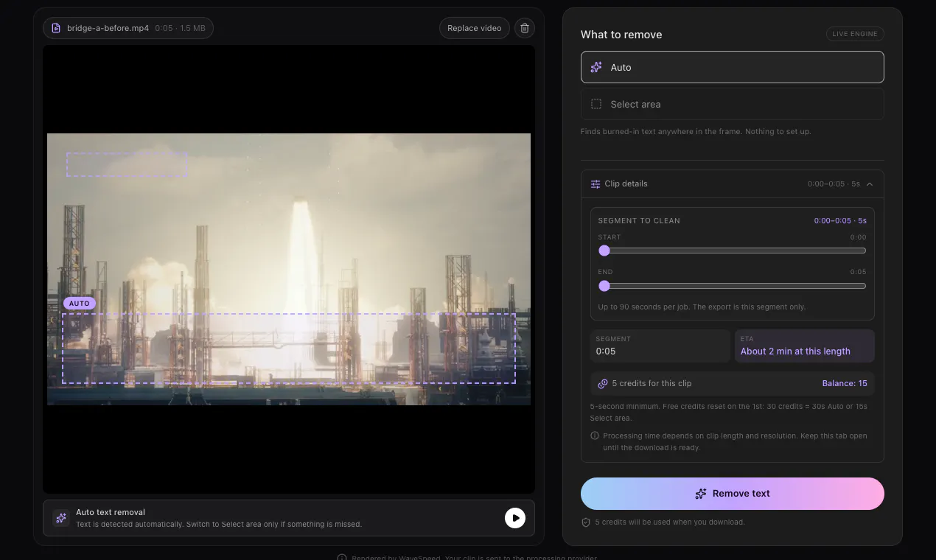Select the Select area mode
This screenshot has height=560, width=936.
click(x=732, y=104)
